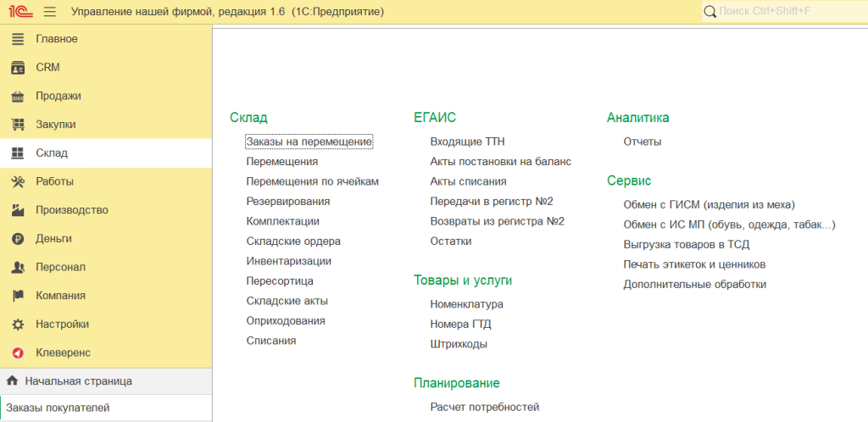Click the Производство factory icon

tap(19, 210)
